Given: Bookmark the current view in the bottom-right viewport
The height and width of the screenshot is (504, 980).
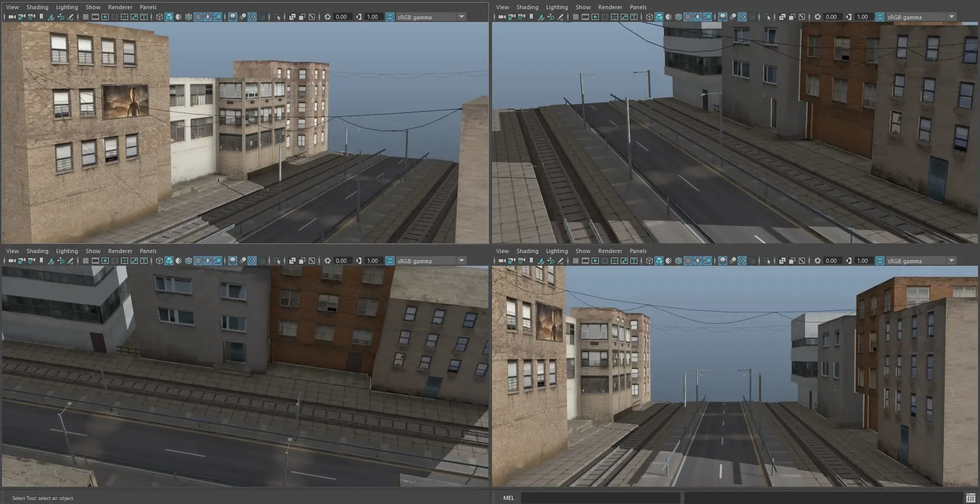Looking at the screenshot, I should click(532, 261).
